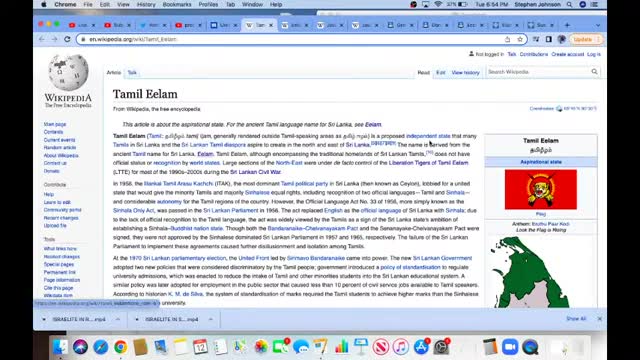Viewport: 640px width, 360px height.
Task: Open FaceTime from the dock
Action: click(280, 347)
